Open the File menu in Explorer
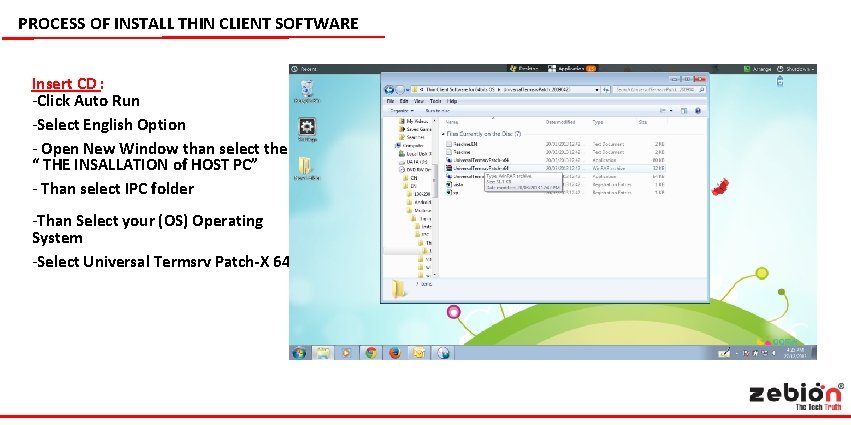This screenshot has width=851, height=425. click(390, 101)
